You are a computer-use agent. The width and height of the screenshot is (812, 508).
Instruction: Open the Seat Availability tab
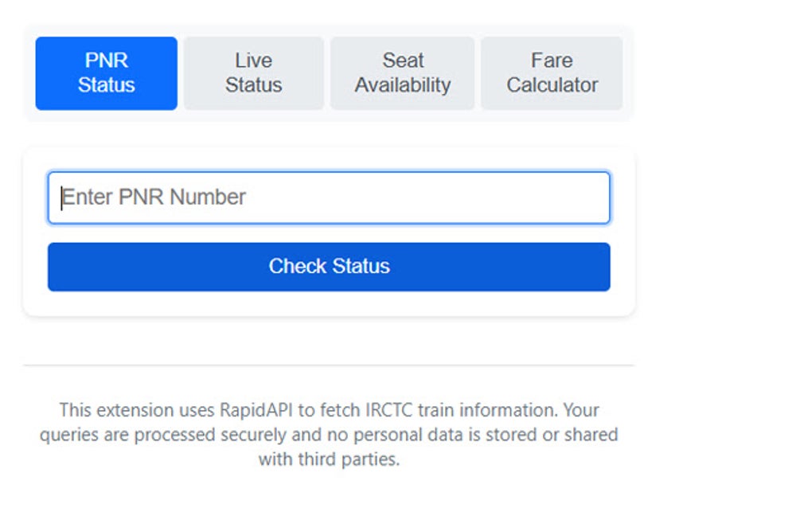pos(402,72)
